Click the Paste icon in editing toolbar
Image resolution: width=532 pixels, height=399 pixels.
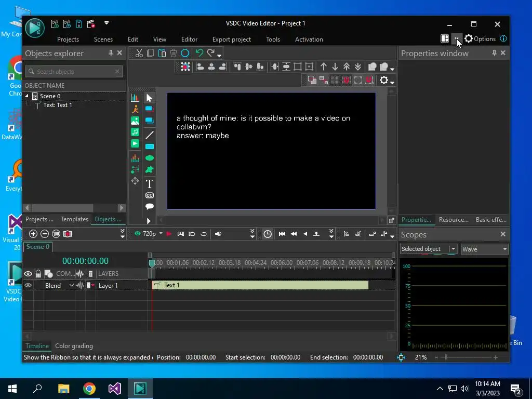[162, 54]
